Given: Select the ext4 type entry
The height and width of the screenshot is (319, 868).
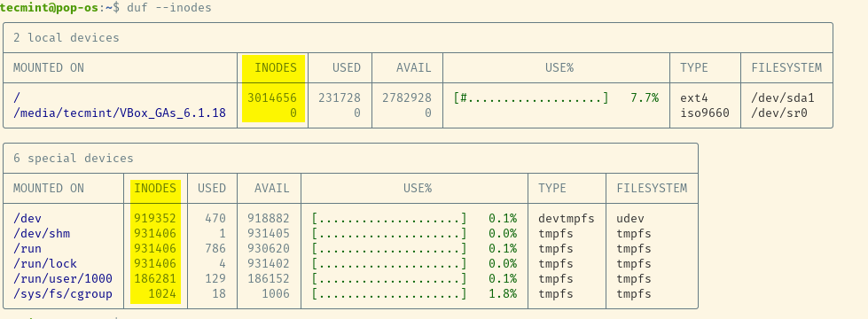Looking at the screenshot, I should [x=694, y=97].
